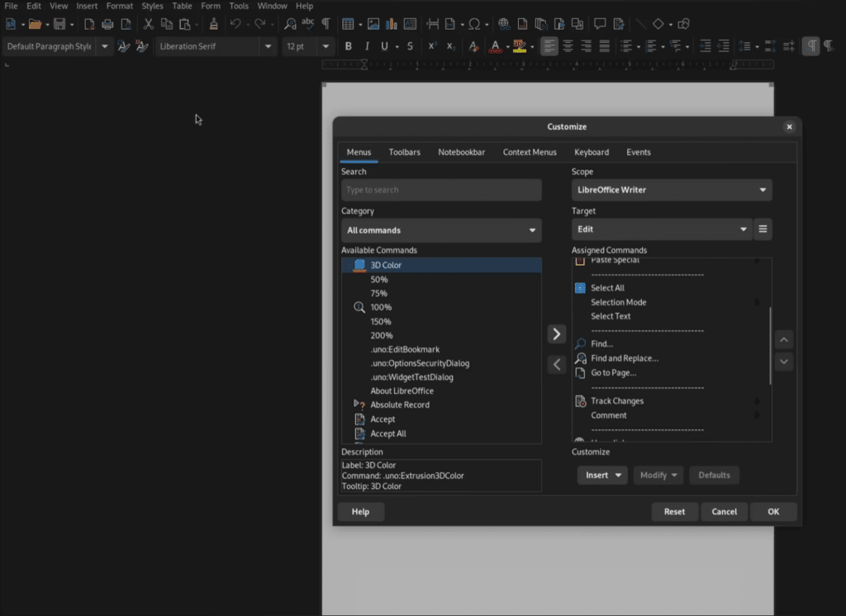Click the Clear Direct Formatting icon

pyautogui.click(x=473, y=46)
